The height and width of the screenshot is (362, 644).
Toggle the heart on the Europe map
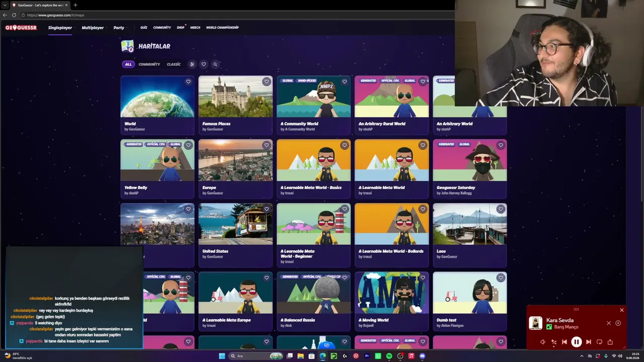pyautogui.click(x=267, y=145)
